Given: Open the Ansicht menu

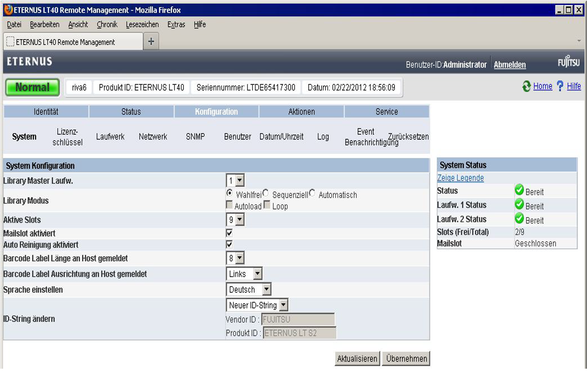Looking at the screenshot, I should point(78,24).
